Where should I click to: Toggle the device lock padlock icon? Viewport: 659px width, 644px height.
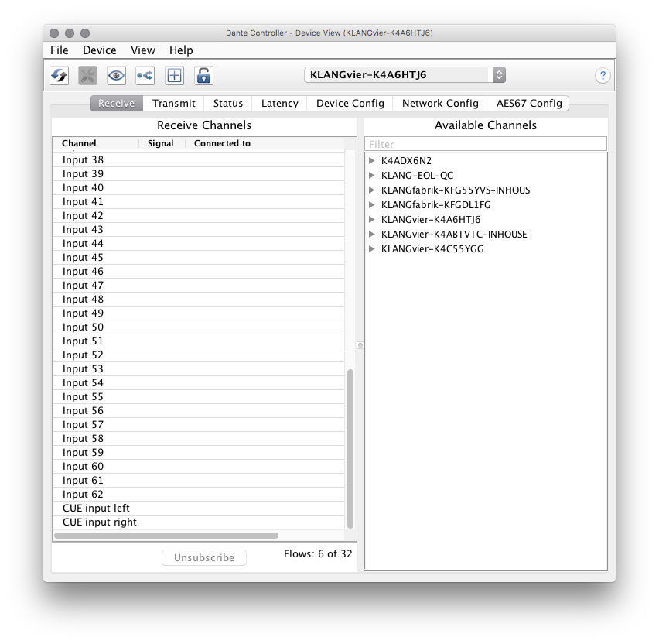pos(204,76)
